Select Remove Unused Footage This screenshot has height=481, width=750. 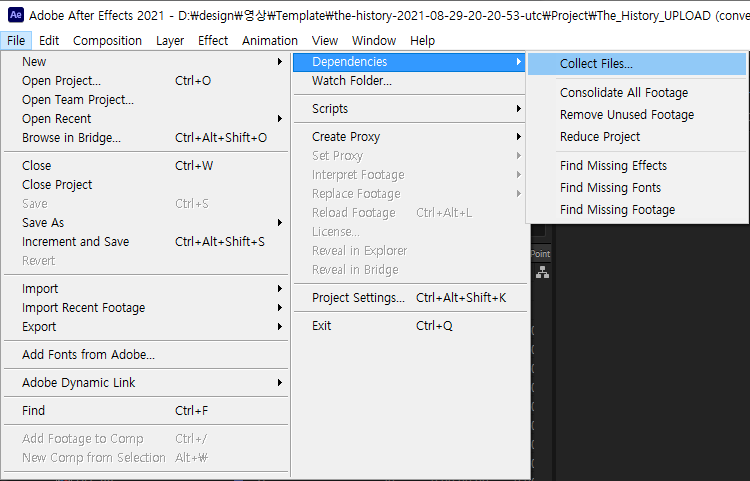(637, 115)
